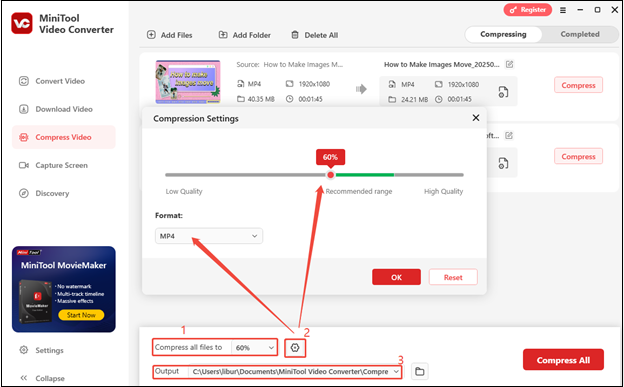Switch to the Completed tab

click(x=580, y=34)
